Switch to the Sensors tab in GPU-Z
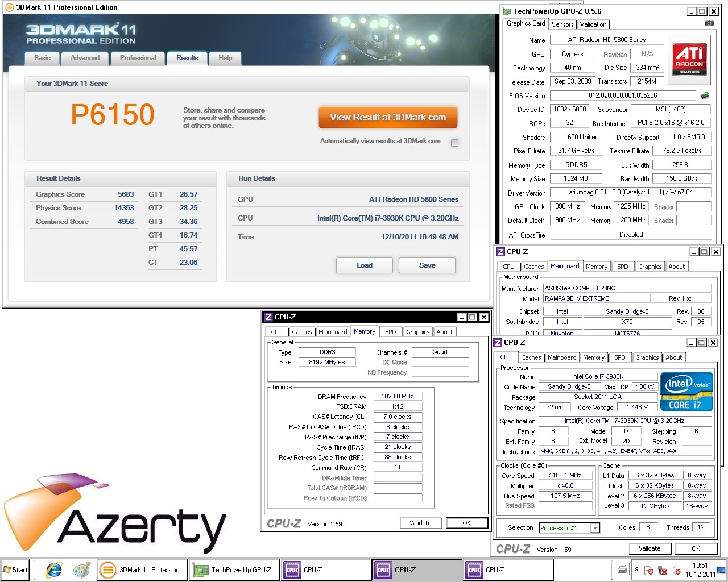Viewport: 728px width, 582px height. pos(562,24)
